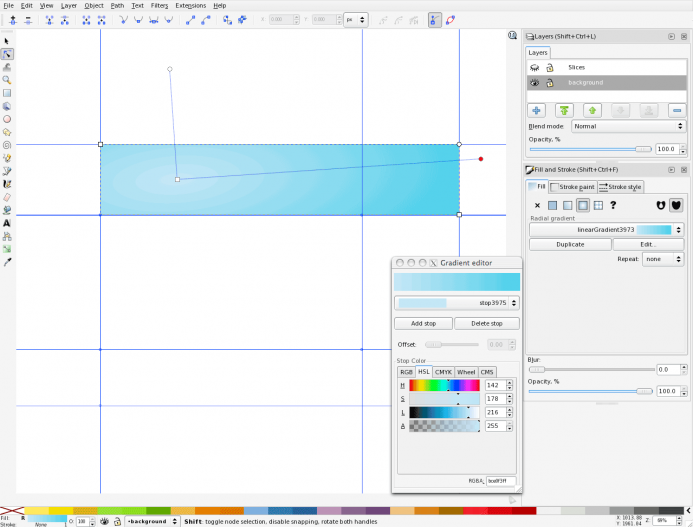Open the Extensions menu

click(190, 6)
